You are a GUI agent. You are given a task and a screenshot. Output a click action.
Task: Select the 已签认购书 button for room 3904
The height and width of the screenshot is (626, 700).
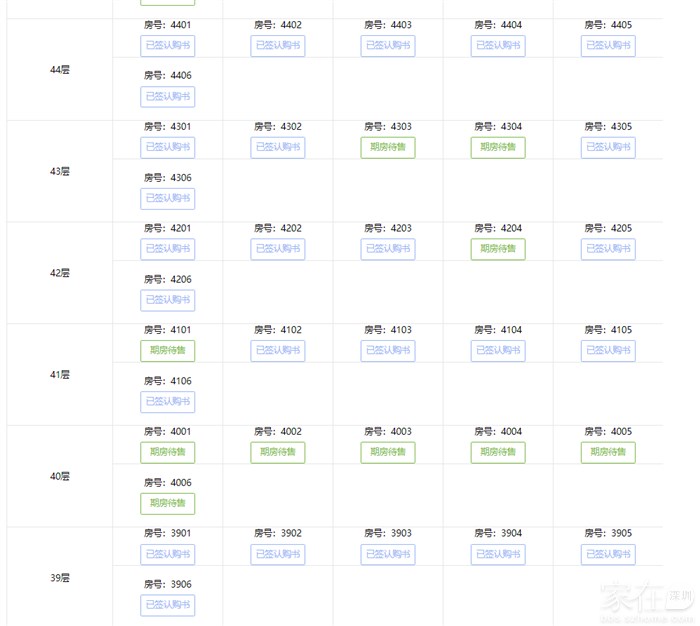(498, 554)
